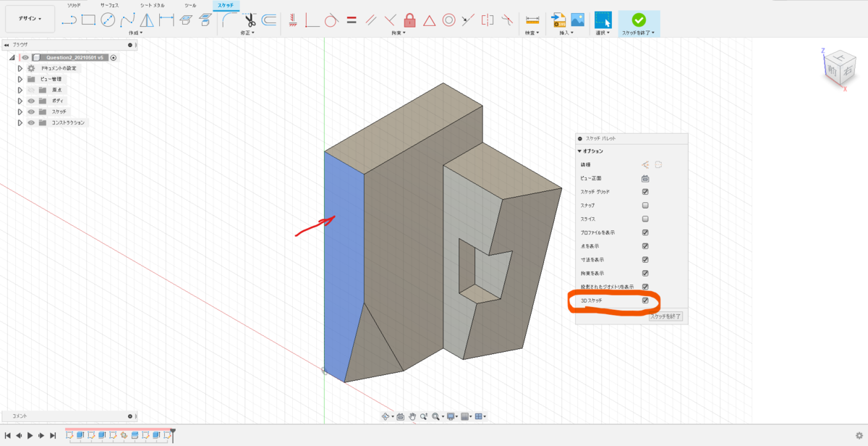Screen dimensions: 868x446
Task: Switch to the サーフェス tab
Action: click(109, 5)
